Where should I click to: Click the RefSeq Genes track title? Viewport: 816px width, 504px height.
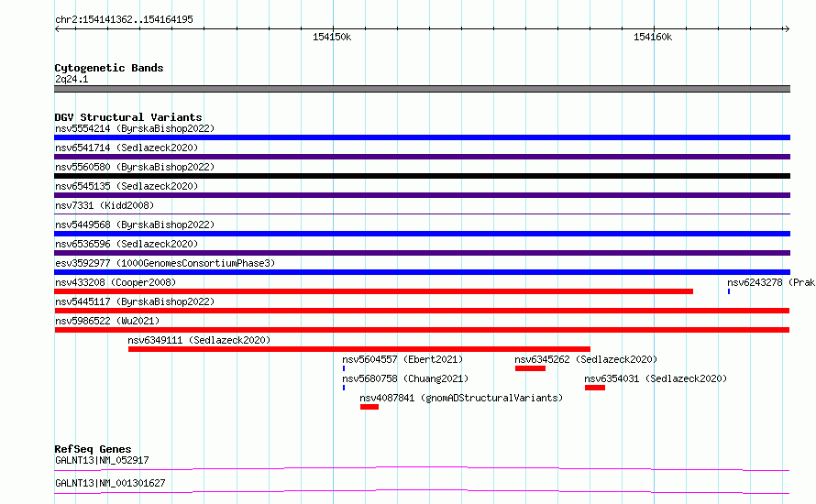click(x=93, y=449)
